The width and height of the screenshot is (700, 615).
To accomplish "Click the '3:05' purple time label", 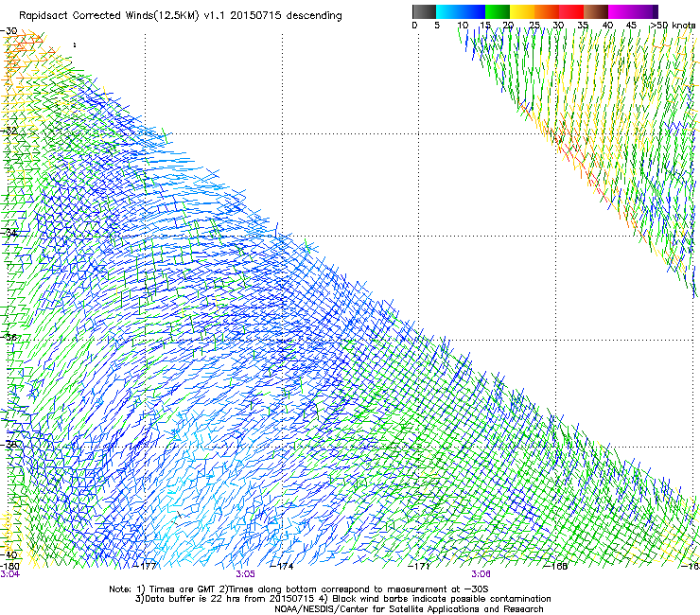I will (x=246, y=574).
